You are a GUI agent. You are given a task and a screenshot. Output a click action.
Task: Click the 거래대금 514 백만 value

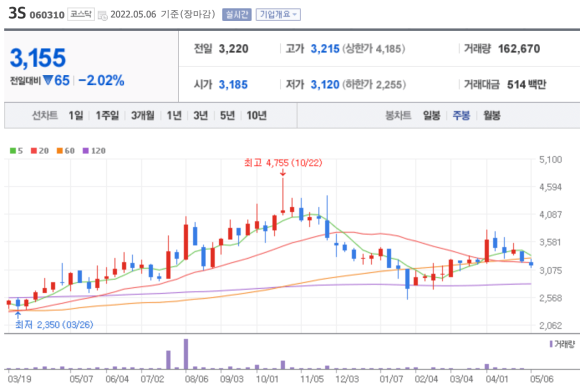(526, 85)
